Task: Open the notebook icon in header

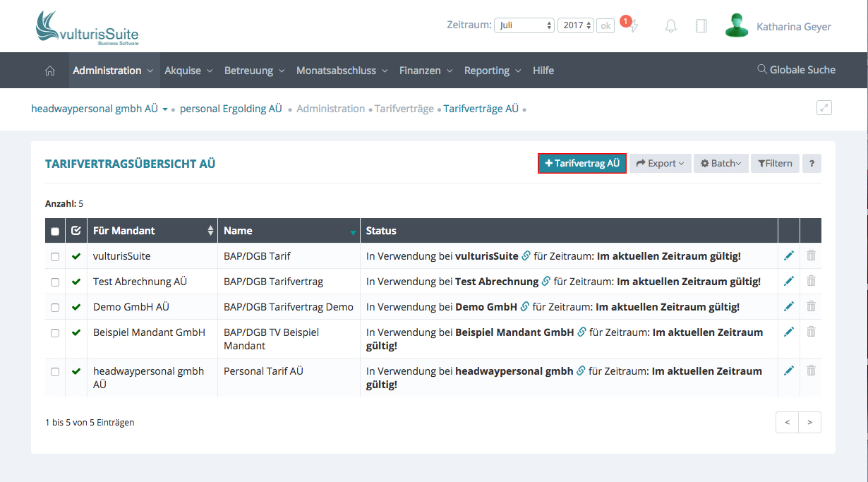Action: 701,26
